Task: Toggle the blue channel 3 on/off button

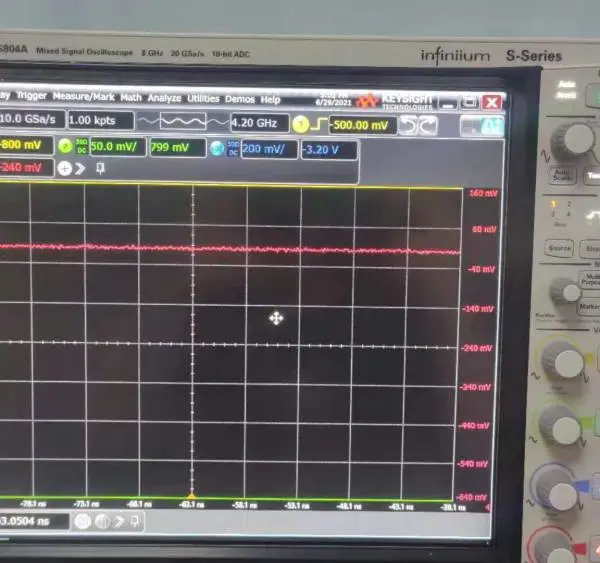Action: [x=217, y=148]
